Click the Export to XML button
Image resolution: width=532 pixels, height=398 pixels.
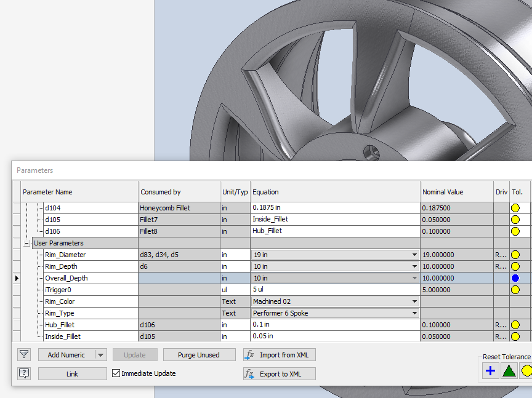(280, 373)
